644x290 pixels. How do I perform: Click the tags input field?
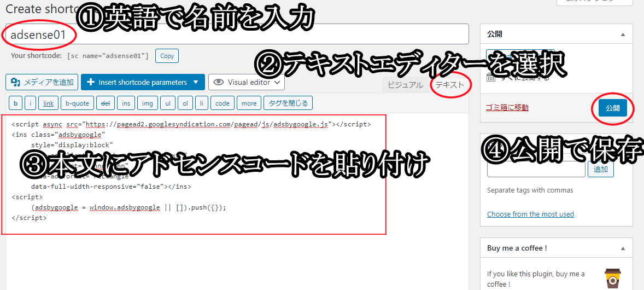point(536,169)
